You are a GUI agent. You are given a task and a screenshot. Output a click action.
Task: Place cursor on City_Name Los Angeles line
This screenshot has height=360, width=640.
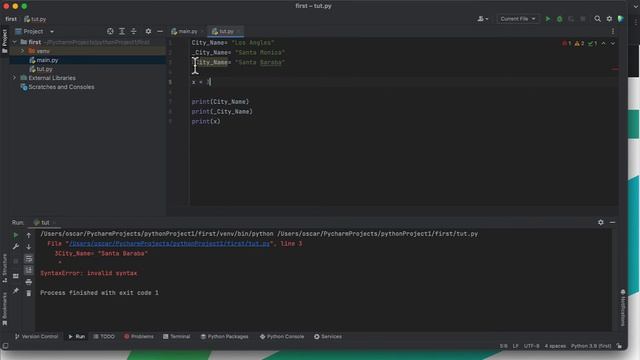[233, 42]
